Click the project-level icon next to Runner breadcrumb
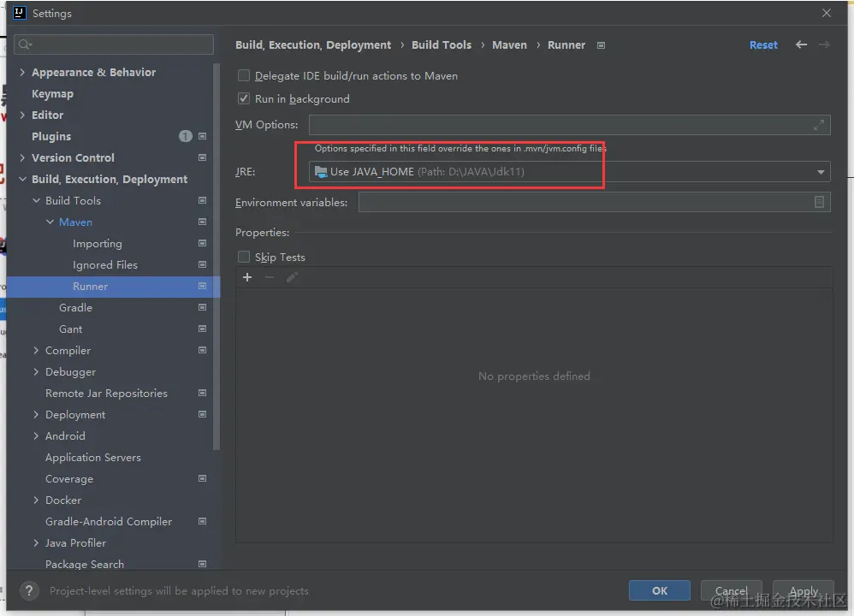The height and width of the screenshot is (616, 854). (601, 45)
